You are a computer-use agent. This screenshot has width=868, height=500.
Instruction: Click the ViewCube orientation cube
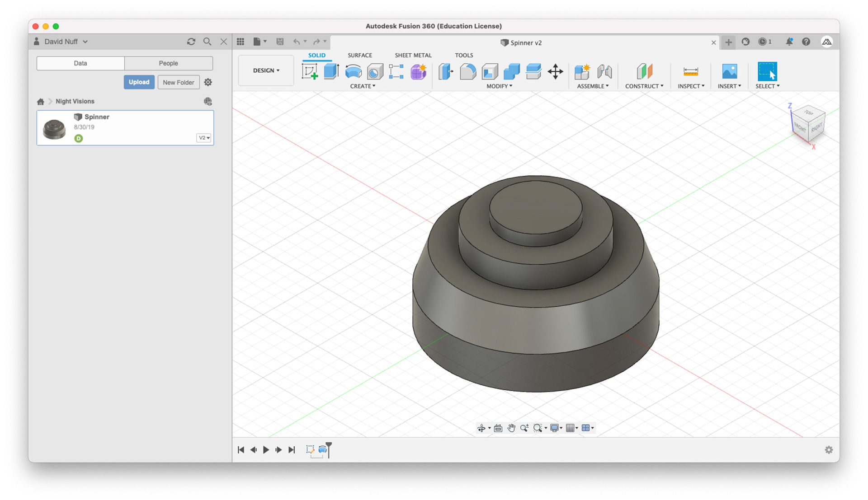pyautogui.click(x=809, y=124)
